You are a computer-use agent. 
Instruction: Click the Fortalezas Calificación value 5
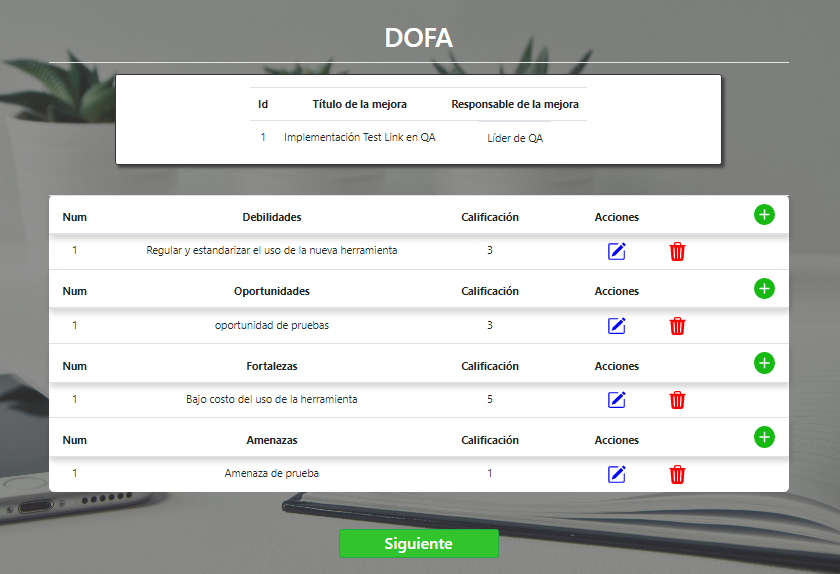[489, 399]
